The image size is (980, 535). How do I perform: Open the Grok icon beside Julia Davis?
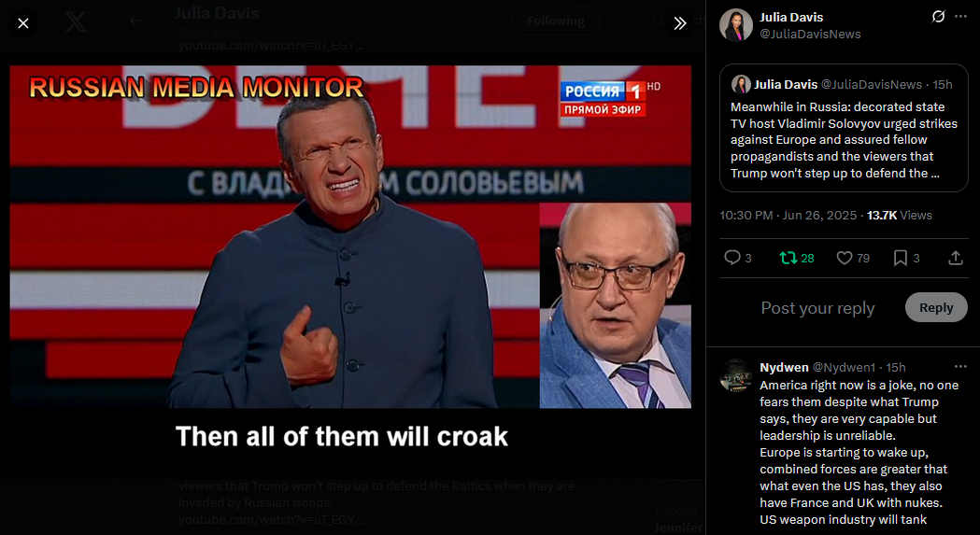tap(938, 17)
